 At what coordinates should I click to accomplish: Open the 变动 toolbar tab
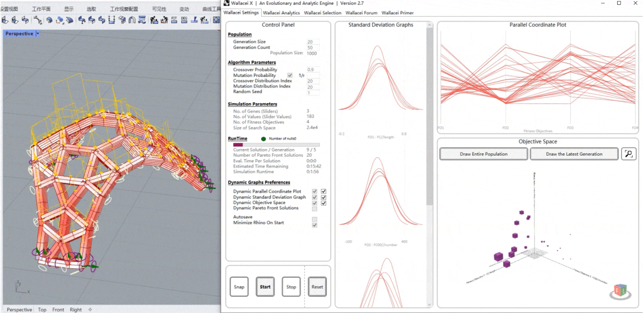click(184, 9)
